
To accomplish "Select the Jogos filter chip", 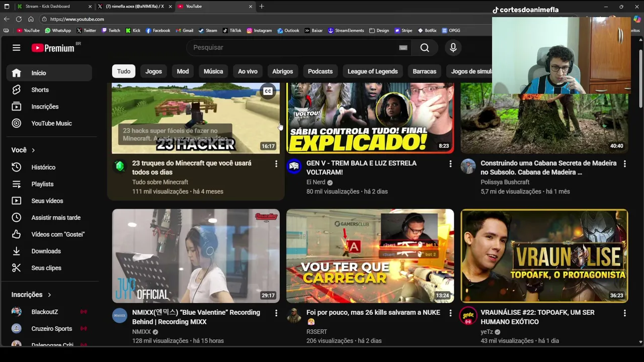I will [153, 71].
